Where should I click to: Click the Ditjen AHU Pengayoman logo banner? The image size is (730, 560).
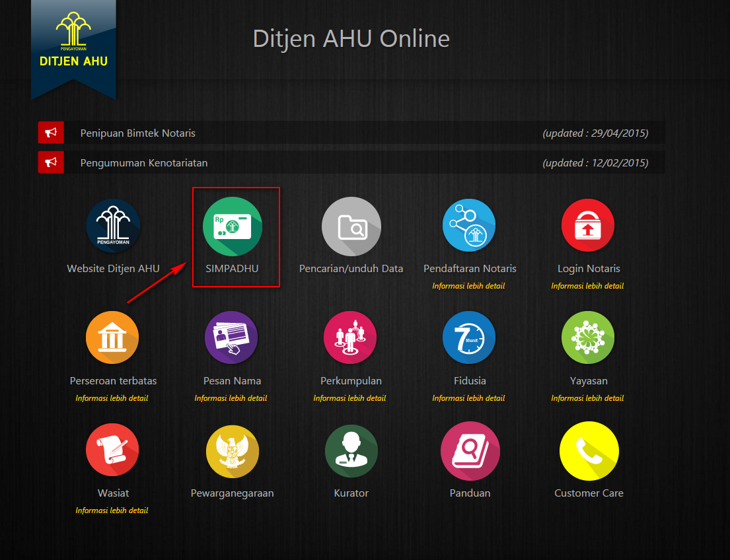(x=73, y=49)
